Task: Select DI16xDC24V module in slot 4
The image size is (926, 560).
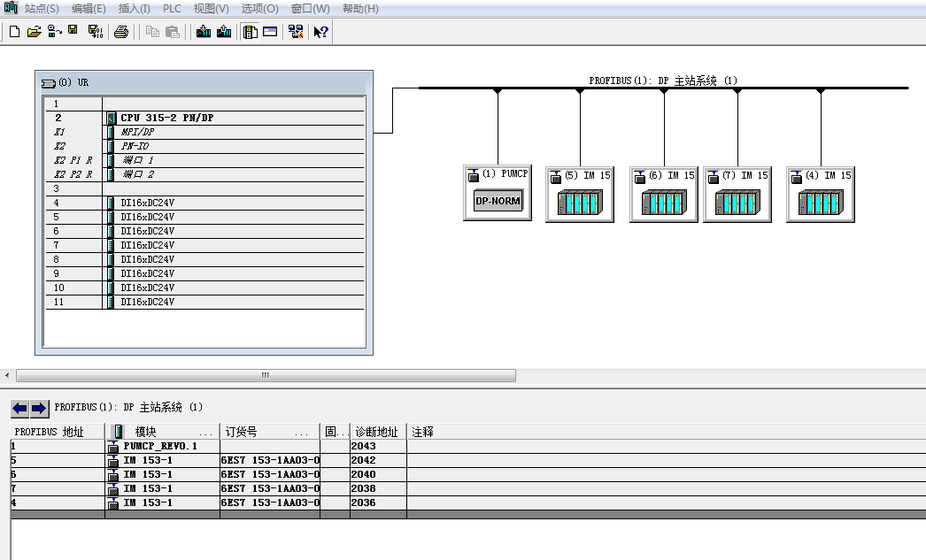Action: 204,203
